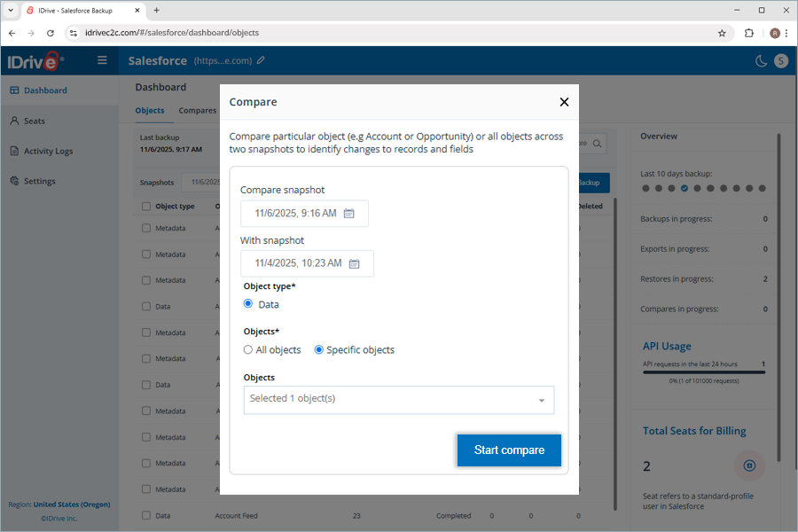The width and height of the screenshot is (798, 532).
Task: Click the Settings gear icon in sidebar
Action: [14, 181]
